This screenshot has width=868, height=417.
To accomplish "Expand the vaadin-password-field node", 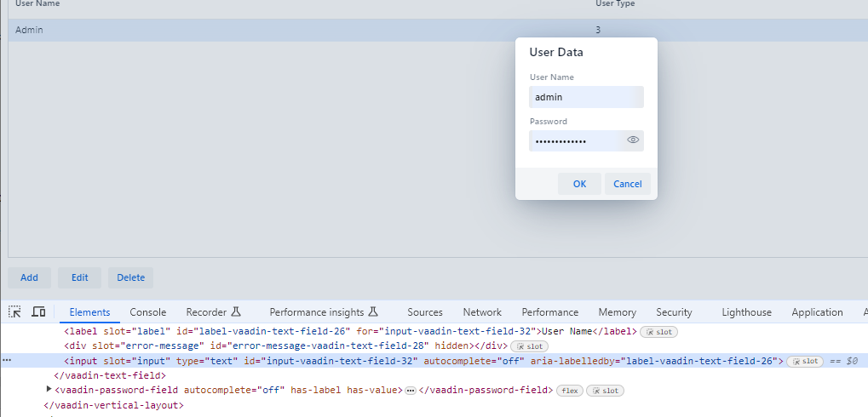I will 49,390.
